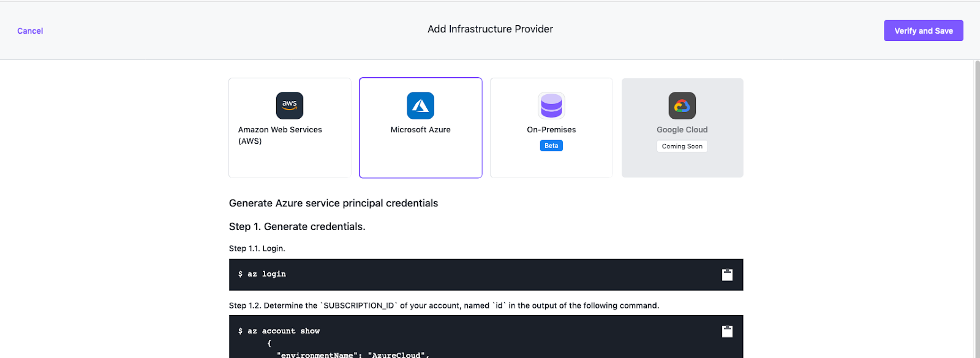
Task: Click the Cancel link
Action: [x=30, y=31]
